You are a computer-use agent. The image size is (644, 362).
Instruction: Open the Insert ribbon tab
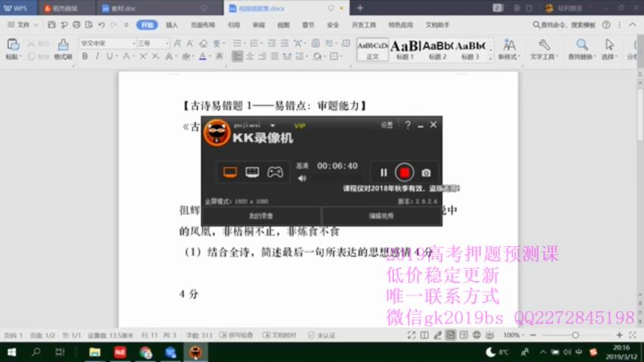[x=172, y=25]
